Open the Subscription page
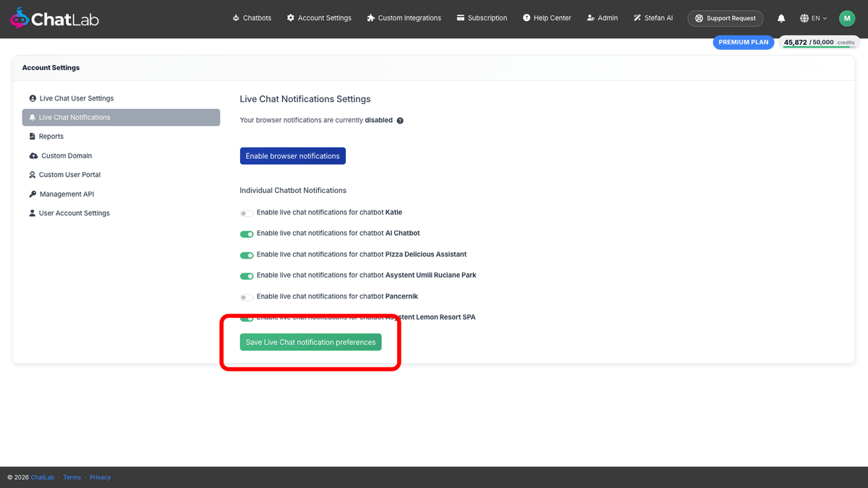Screen dimensions: 868x488 click(482, 18)
